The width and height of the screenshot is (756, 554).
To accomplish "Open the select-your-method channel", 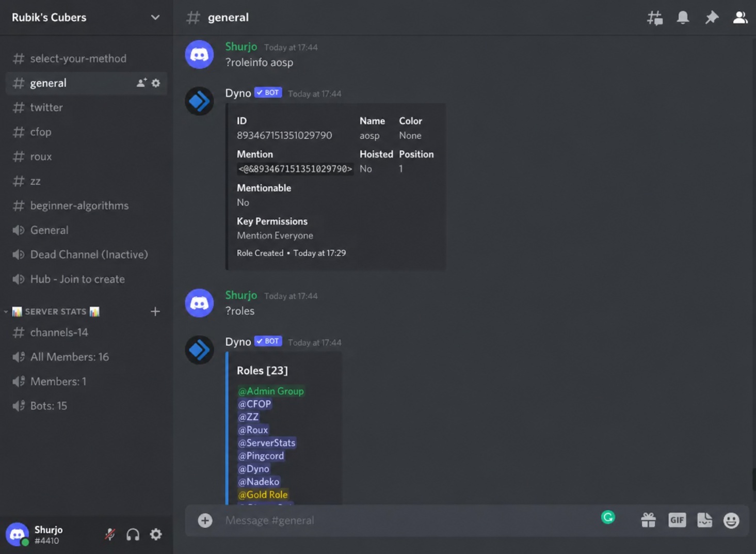I will [x=86, y=58].
